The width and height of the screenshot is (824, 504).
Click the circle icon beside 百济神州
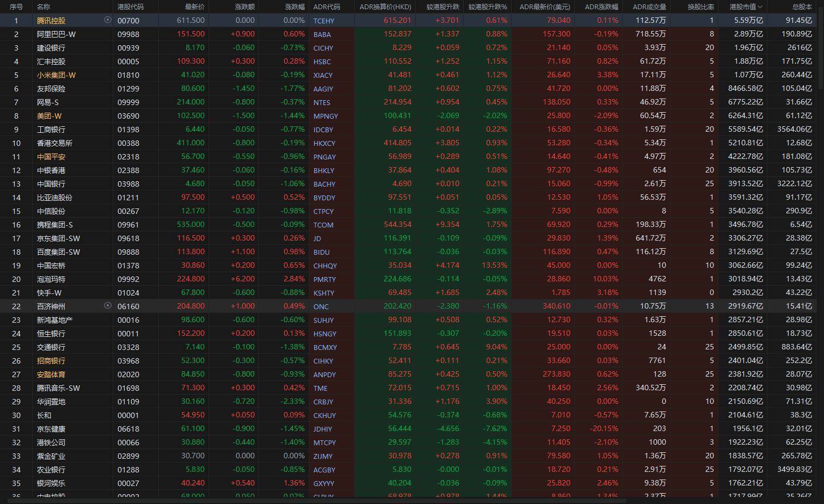[107, 305]
